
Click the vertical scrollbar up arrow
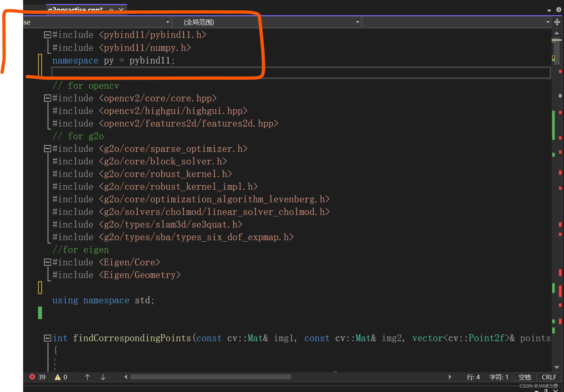(557, 33)
